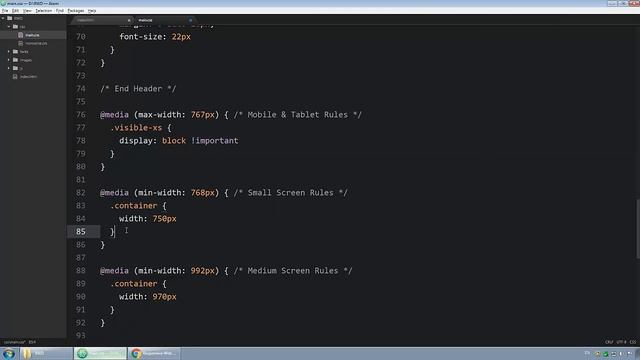The image size is (640, 360).
Task: Open the Selection menu
Action: [43, 11]
